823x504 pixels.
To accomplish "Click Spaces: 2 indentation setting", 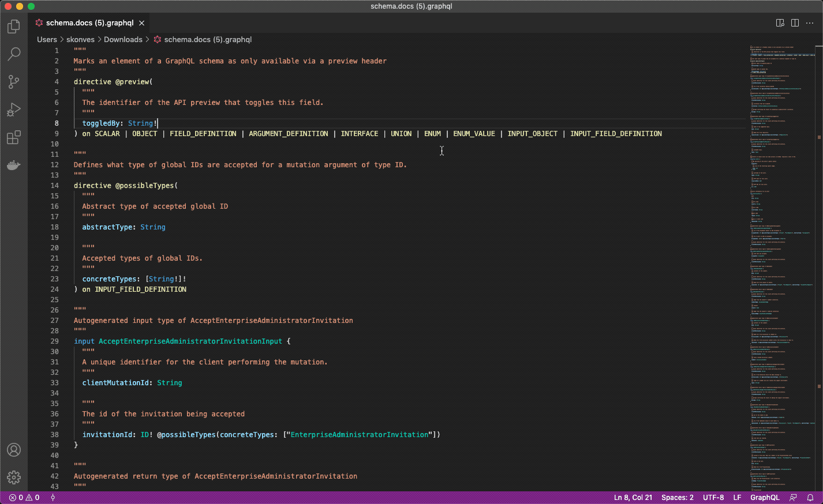I will [678, 498].
